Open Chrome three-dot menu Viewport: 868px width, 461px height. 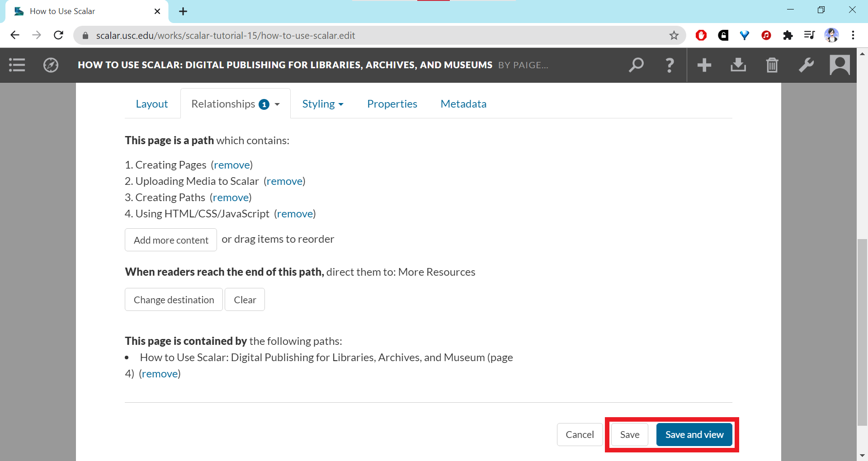[853, 35]
